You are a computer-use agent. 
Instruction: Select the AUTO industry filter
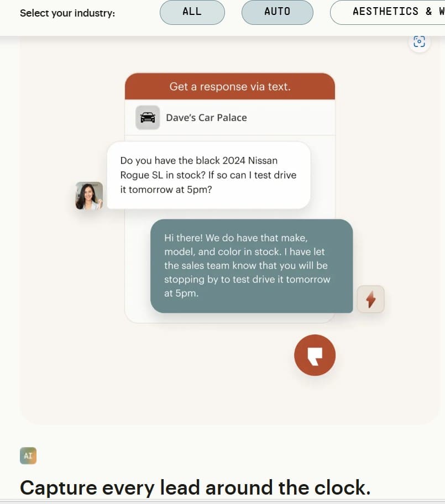click(277, 12)
